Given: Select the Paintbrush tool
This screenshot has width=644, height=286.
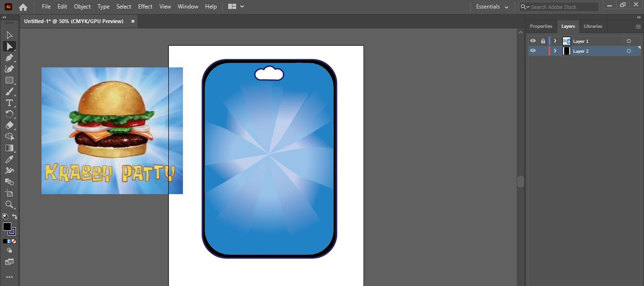Looking at the screenshot, I should [9, 92].
